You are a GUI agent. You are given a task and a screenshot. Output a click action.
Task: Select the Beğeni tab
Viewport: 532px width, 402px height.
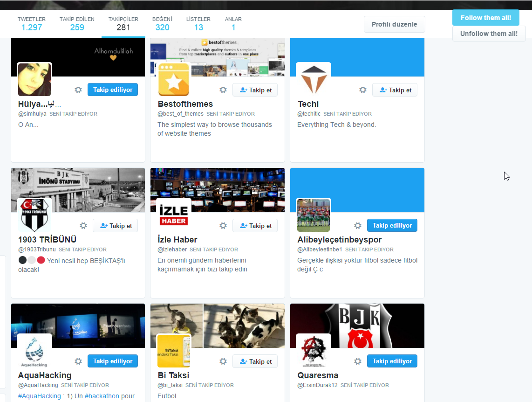tap(162, 24)
